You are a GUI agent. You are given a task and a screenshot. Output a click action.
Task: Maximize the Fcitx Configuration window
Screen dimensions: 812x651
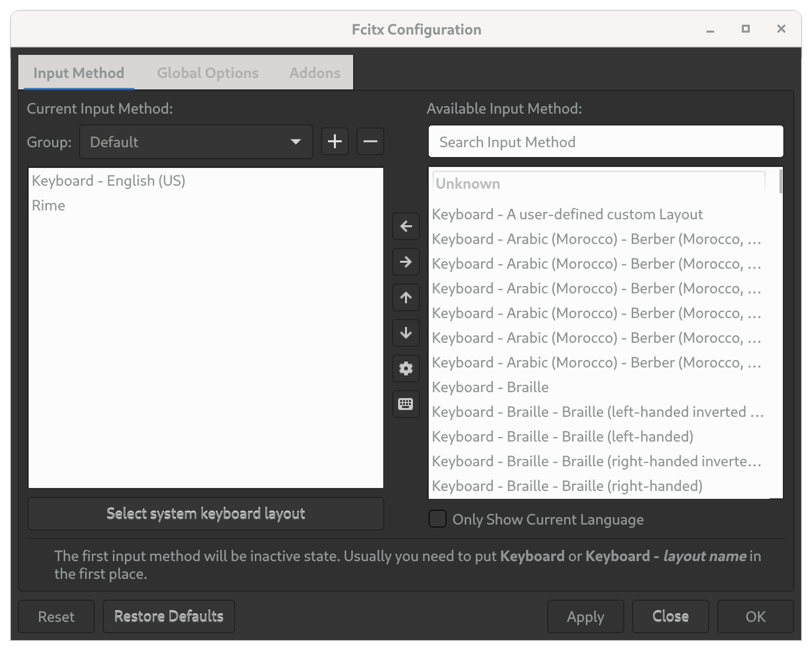[746, 29]
